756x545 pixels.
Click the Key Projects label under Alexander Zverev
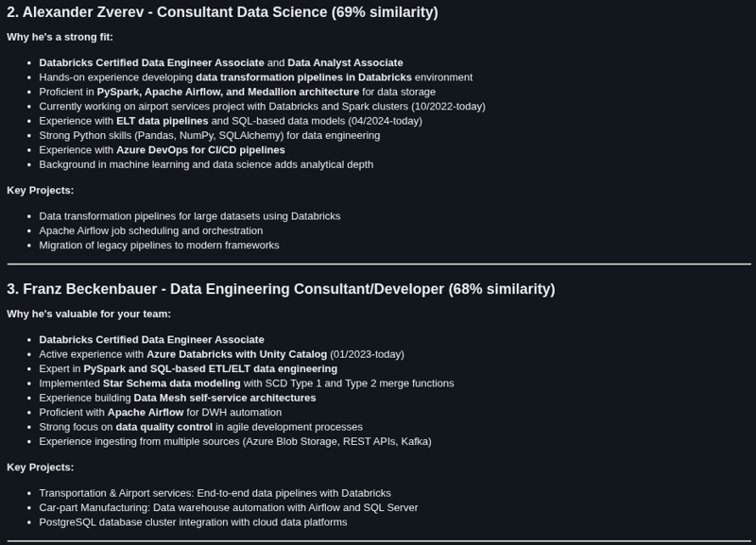[40, 190]
